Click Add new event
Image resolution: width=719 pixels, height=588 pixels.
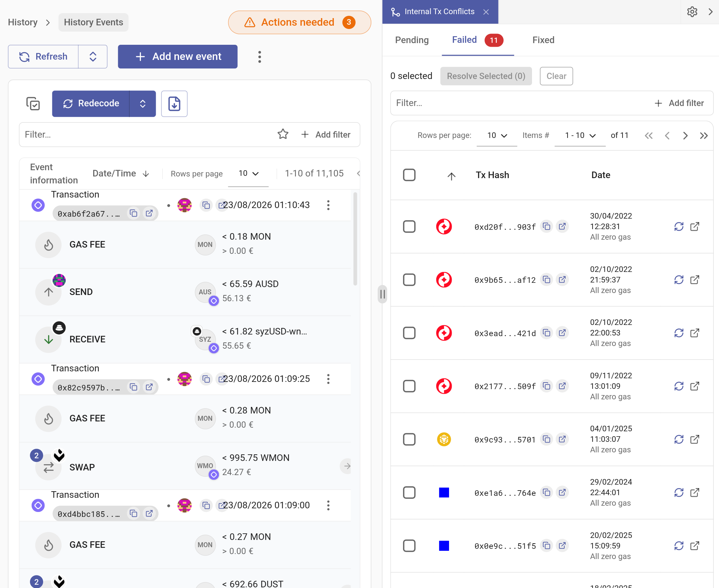tap(177, 57)
